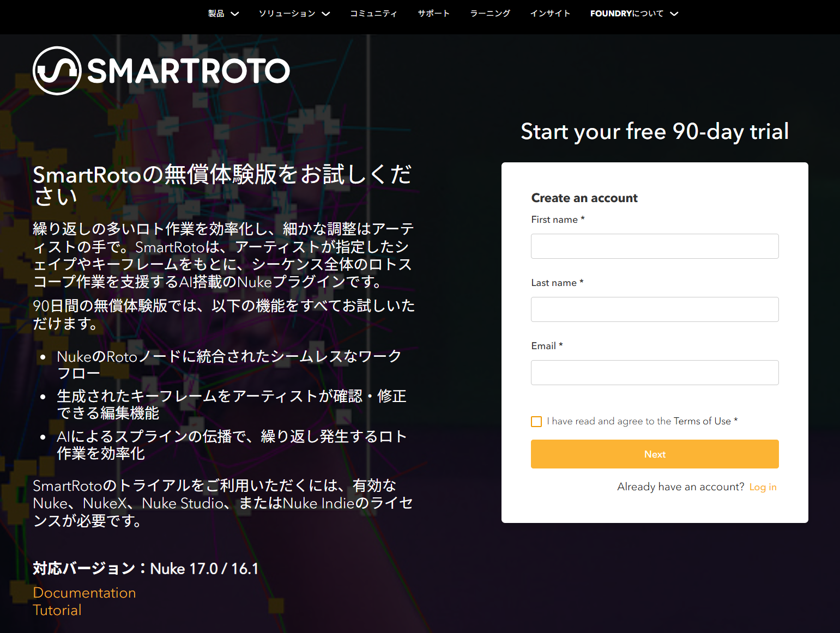This screenshot has width=840, height=633.
Task: Click the 'Start your free 90-day trial' heading
Action: (655, 132)
